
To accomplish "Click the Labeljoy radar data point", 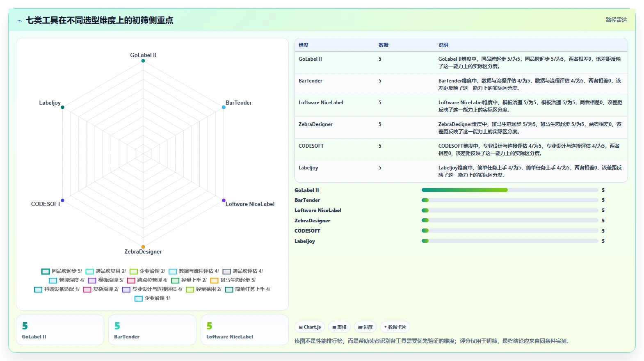I will tap(62, 107).
